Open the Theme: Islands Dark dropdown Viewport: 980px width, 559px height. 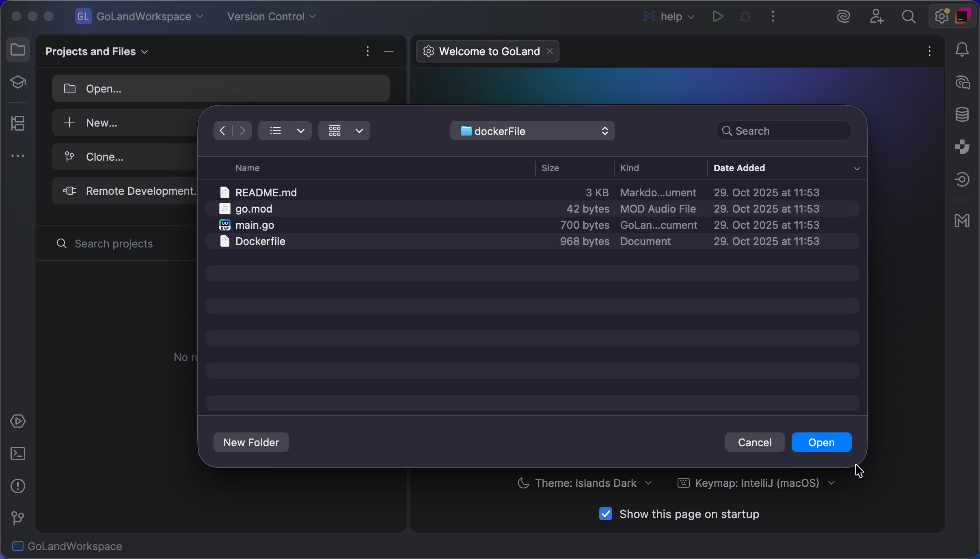tap(585, 483)
